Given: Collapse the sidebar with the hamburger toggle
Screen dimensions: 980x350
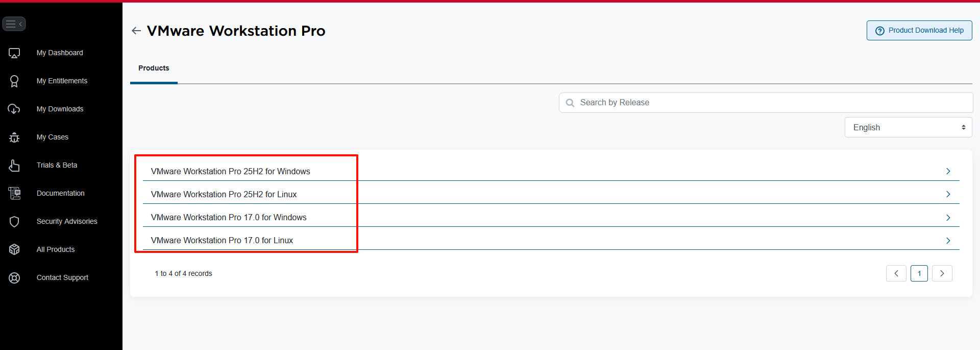Looking at the screenshot, I should coord(14,24).
